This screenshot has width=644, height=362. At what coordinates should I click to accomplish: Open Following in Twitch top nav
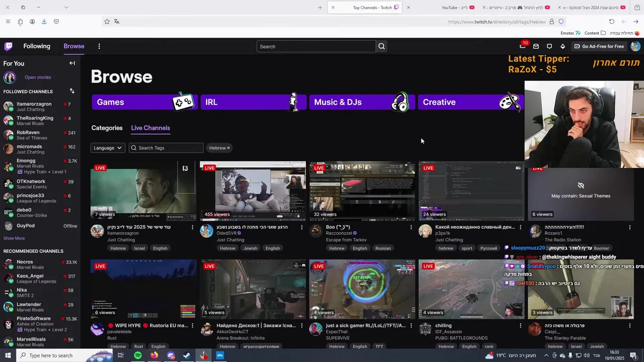pyautogui.click(x=37, y=46)
